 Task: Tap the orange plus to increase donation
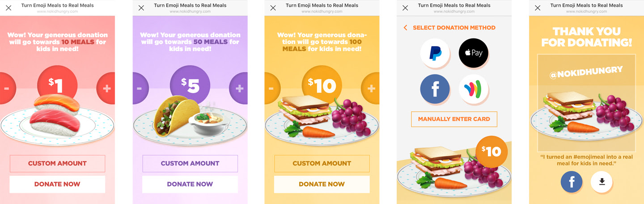[x=371, y=89]
